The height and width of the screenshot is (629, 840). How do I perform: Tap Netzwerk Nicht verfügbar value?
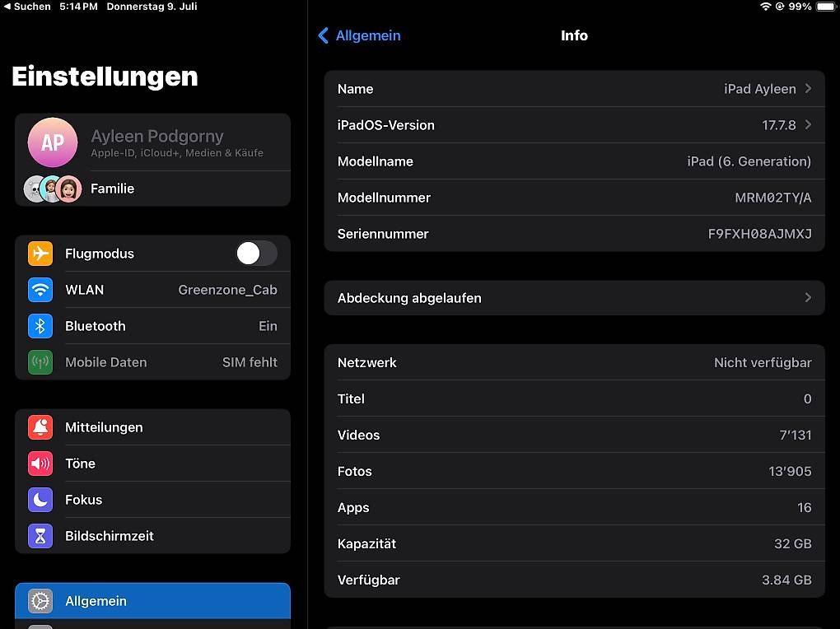(763, 363)
